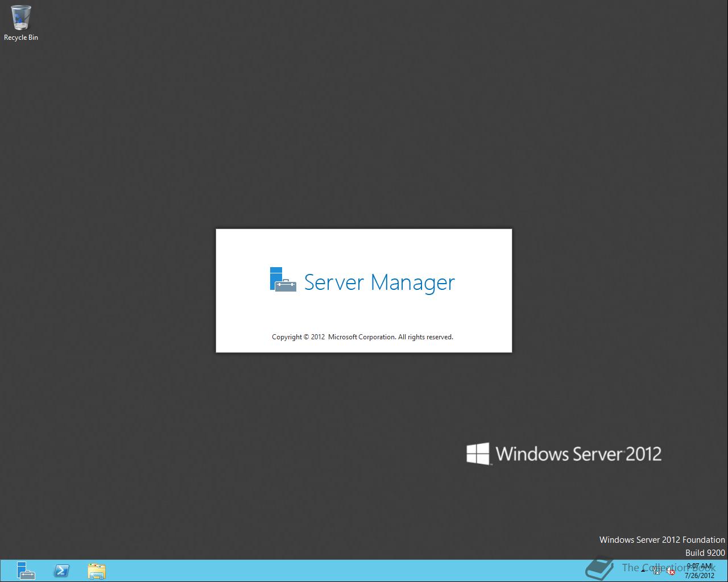This screenshot has height=582, width=728.
Task: Open File Explorer from the taskbar
Action: (x=97, y=571)
